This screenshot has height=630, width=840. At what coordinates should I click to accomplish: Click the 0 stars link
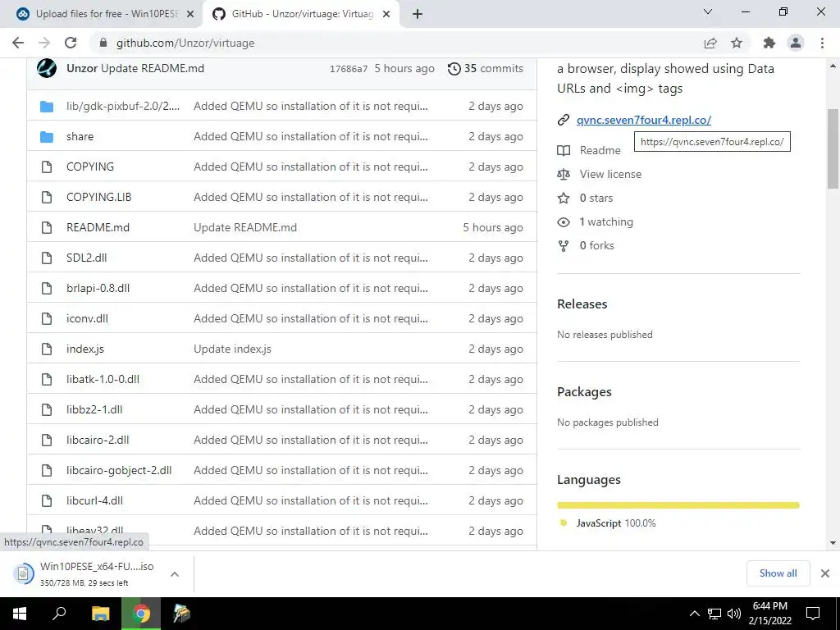tap(596, 199)
